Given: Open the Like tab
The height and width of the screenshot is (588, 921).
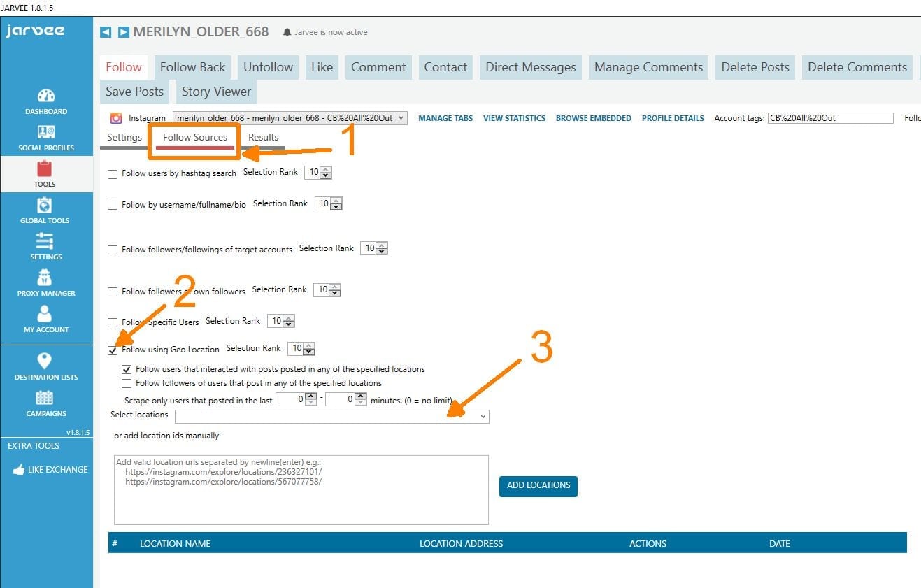Looking at the screenshot, I should (322, 67).
